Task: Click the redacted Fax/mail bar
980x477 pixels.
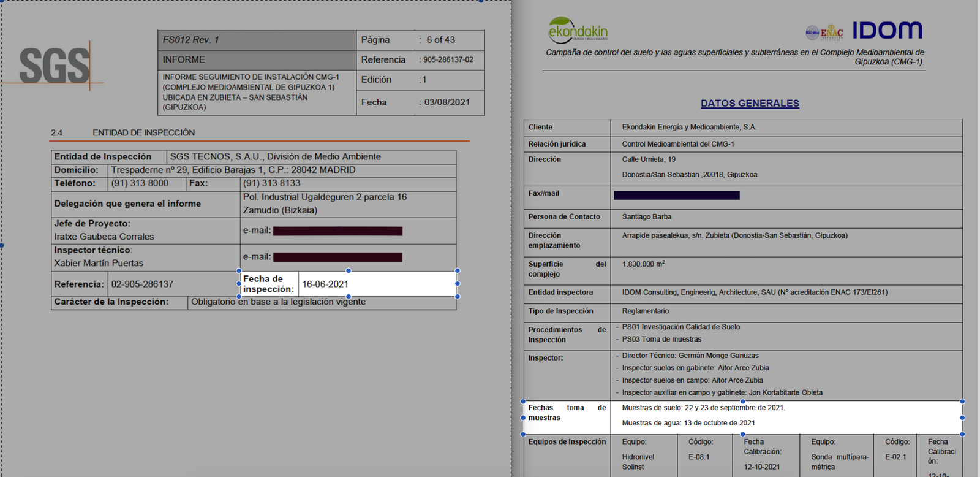Action: coord(676,196)
